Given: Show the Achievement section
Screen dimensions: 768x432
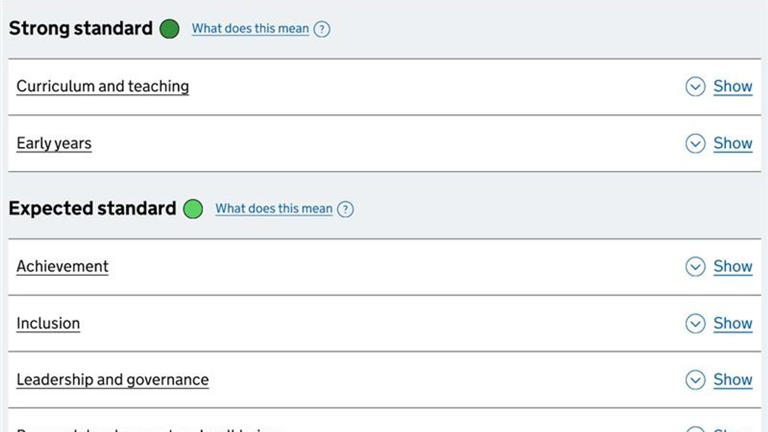Looking at the screenshot, I should [732, 267].
